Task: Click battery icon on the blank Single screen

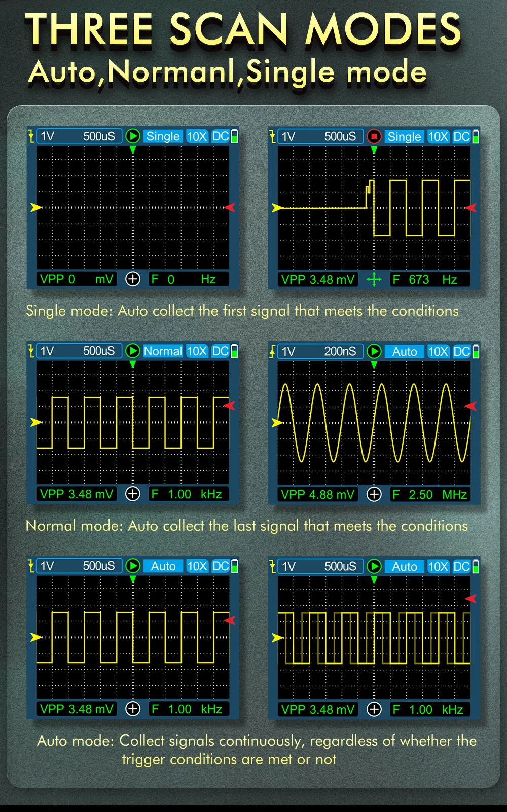Action: [x=234, y=136]
